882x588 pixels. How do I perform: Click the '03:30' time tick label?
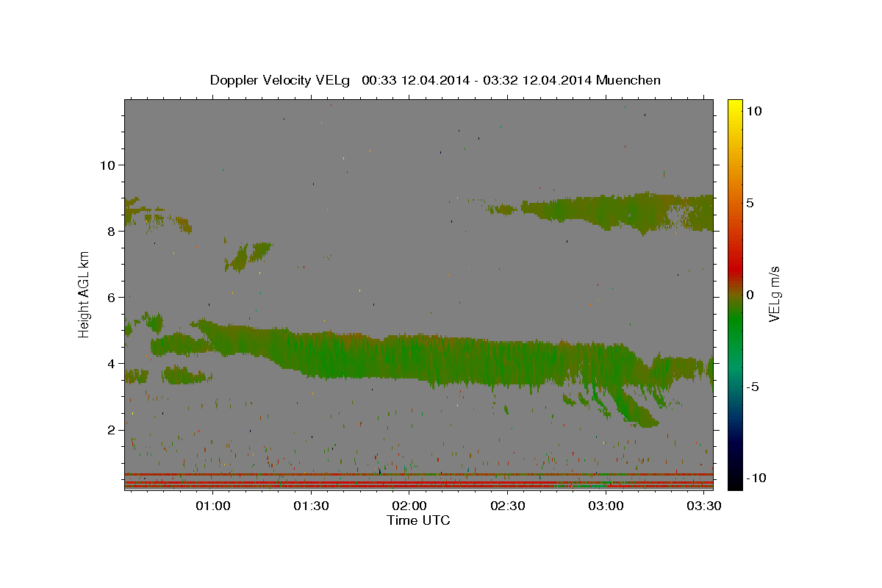(703, 506)
